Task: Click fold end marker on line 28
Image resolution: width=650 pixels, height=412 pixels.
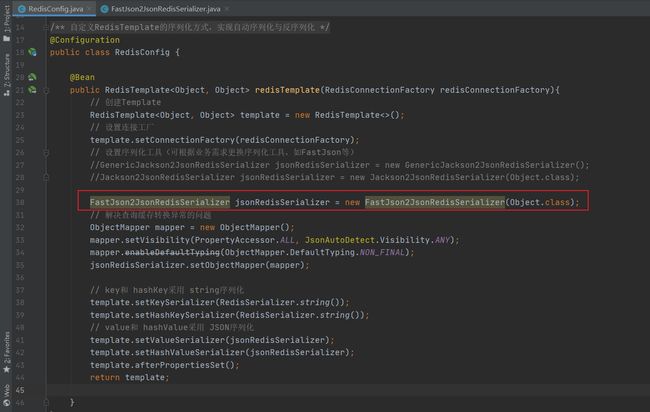Action: coord(46,177)
